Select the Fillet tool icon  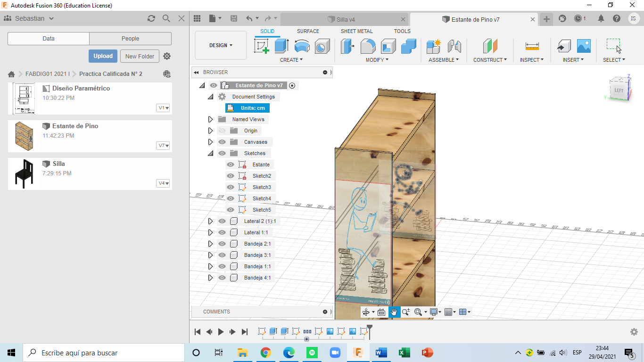[x=368, y=46]
